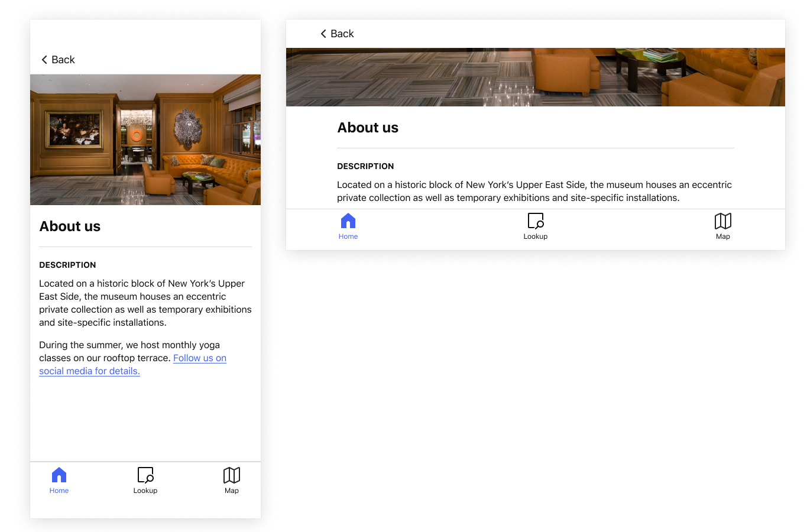Image resolution: width=807 pixels, height=532 pixels.
Task: Select the Home tab label in portrait mockup
Action: click(x=59, y=491)
